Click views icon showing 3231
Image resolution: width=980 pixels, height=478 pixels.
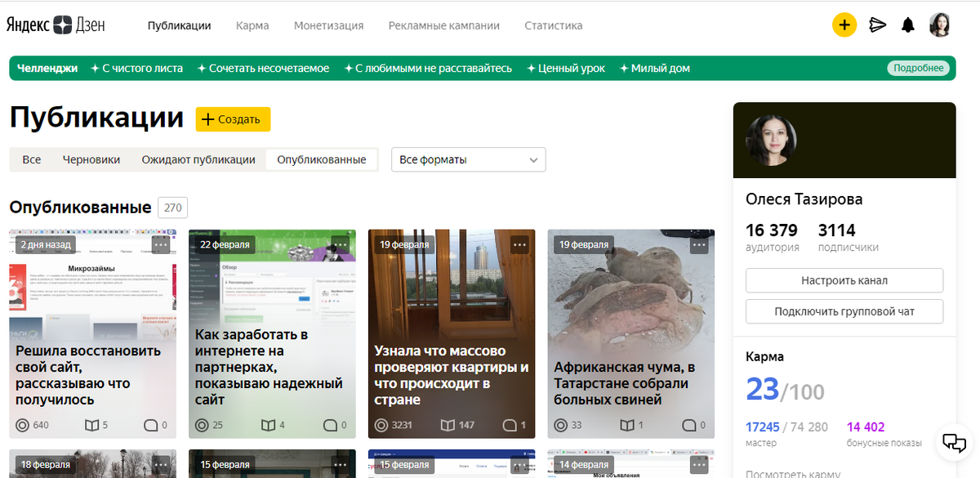tap(381, 425)
